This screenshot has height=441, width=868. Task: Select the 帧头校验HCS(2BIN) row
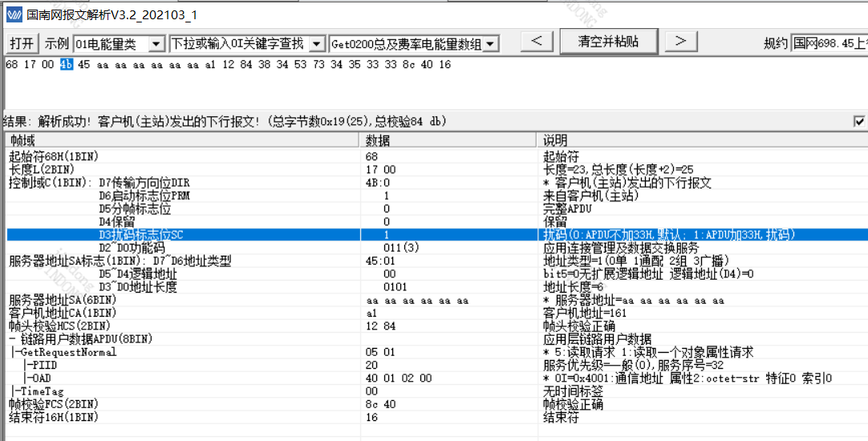pyautogui.click(x=437, y=326)
